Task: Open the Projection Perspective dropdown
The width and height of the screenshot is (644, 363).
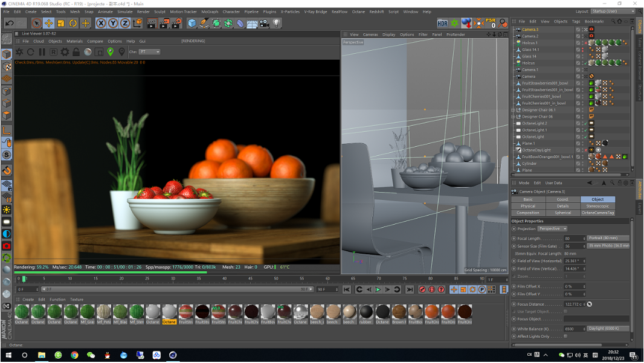Action: [x=552, y=229]
